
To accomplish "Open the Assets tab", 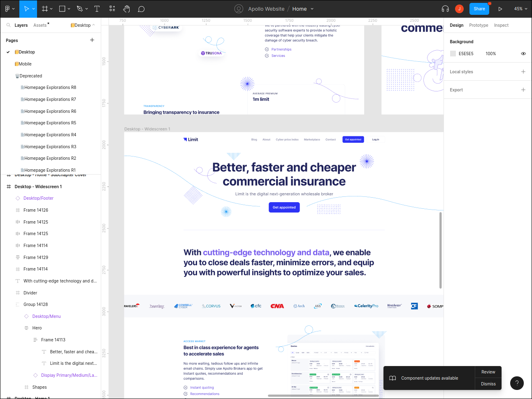I will pyautogui.click(x=40, y=25).
